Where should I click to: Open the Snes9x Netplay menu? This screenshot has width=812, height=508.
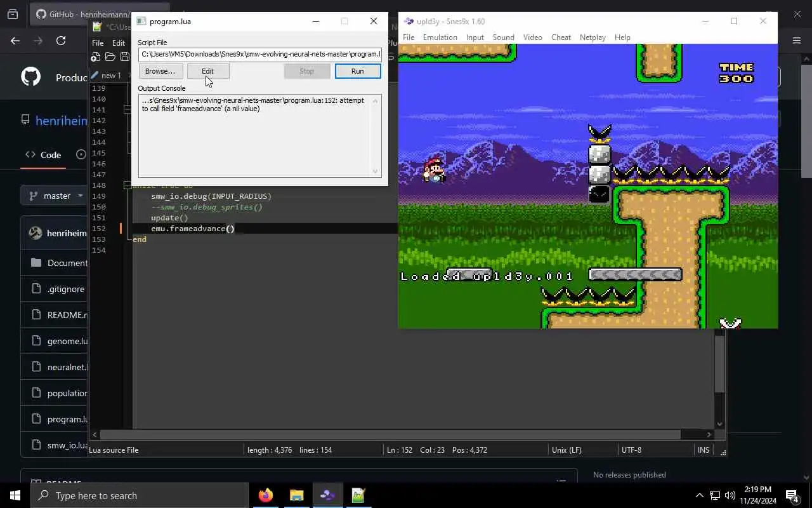[593, 37]
